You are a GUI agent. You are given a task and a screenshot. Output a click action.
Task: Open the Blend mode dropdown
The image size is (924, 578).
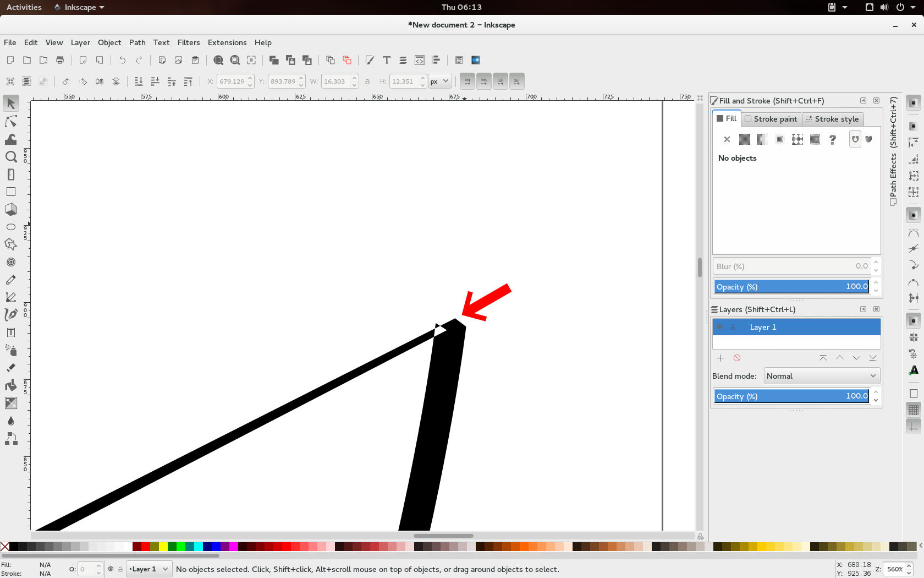pyautogui.click(x=821, y=376)
